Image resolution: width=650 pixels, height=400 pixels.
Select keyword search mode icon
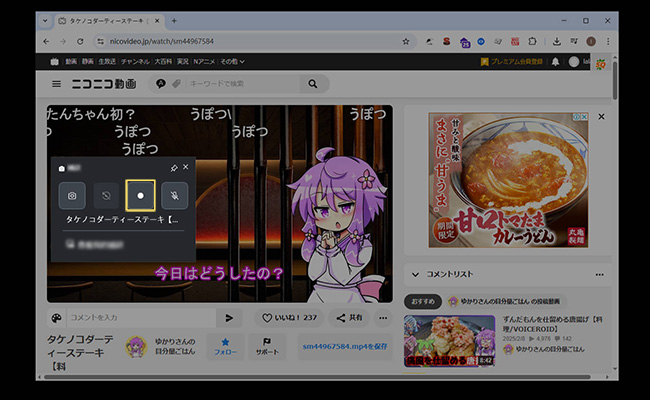tap(161, 84)
